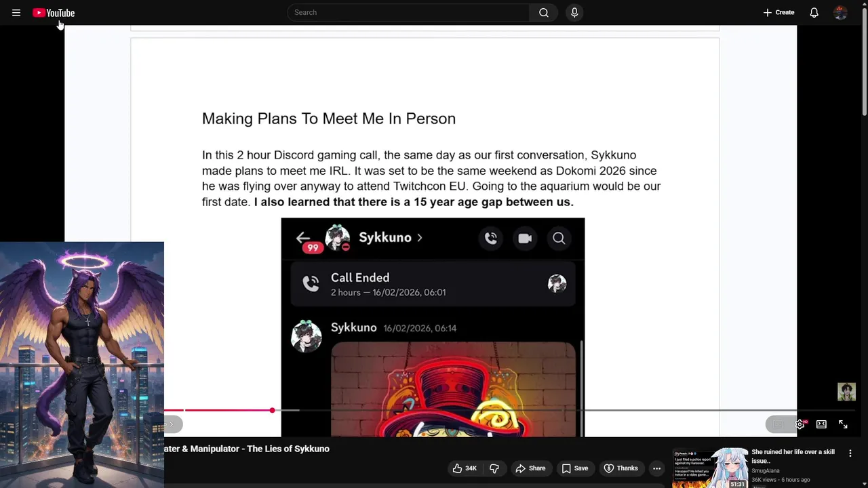Visit the SmugAlana channel name
The image size is (868, 488).
point(765,470)
